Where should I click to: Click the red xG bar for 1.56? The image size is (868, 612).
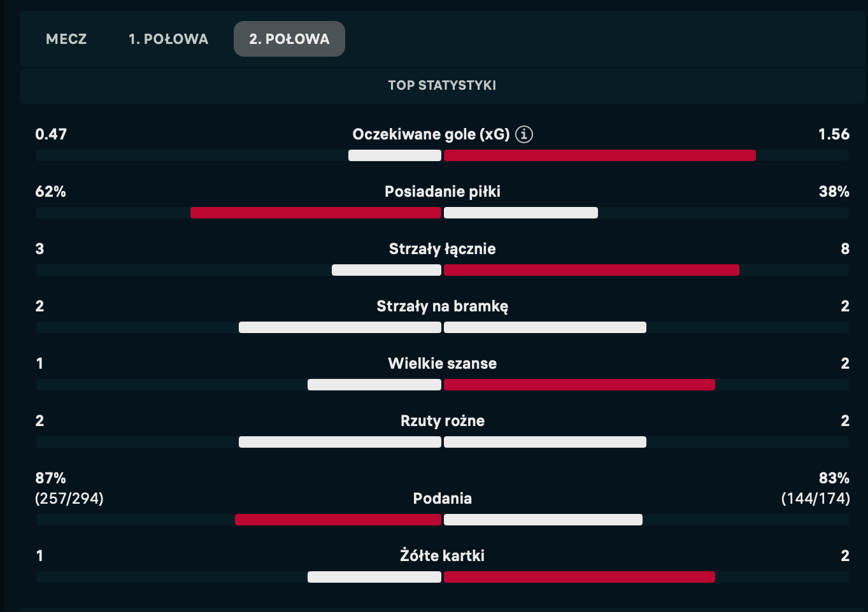pyautogui.click(x=600, y=155)
